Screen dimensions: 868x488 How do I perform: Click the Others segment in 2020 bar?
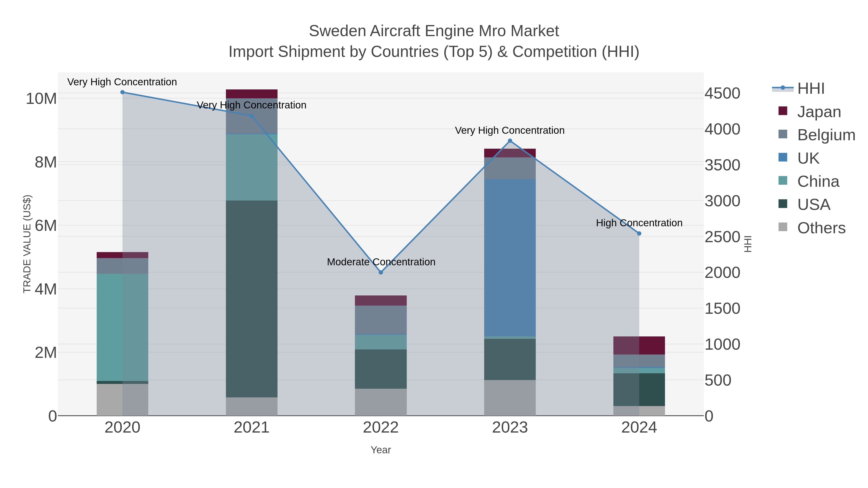point(122,400)
